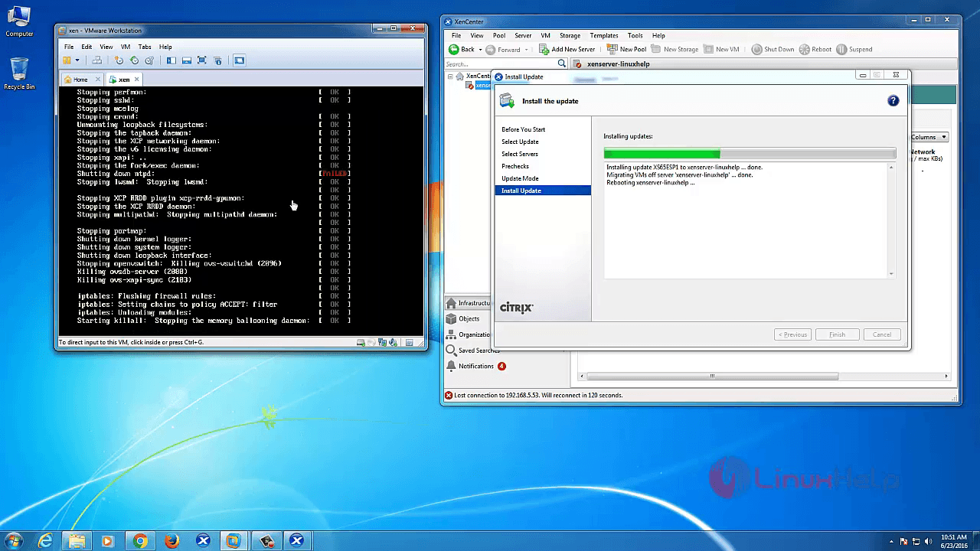Select the Install Update wizard step
The height and width of the screenshot is (551, 980).
(543, 191)
